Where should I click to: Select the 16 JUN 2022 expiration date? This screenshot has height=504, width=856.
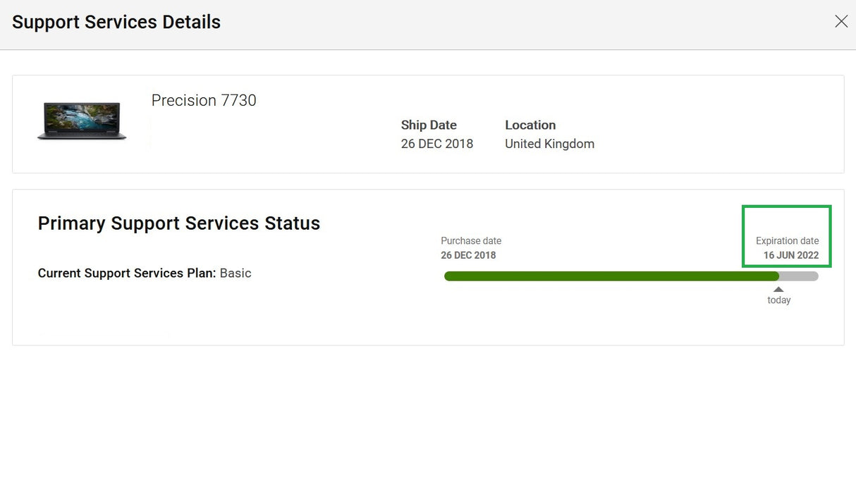point(790,255)
